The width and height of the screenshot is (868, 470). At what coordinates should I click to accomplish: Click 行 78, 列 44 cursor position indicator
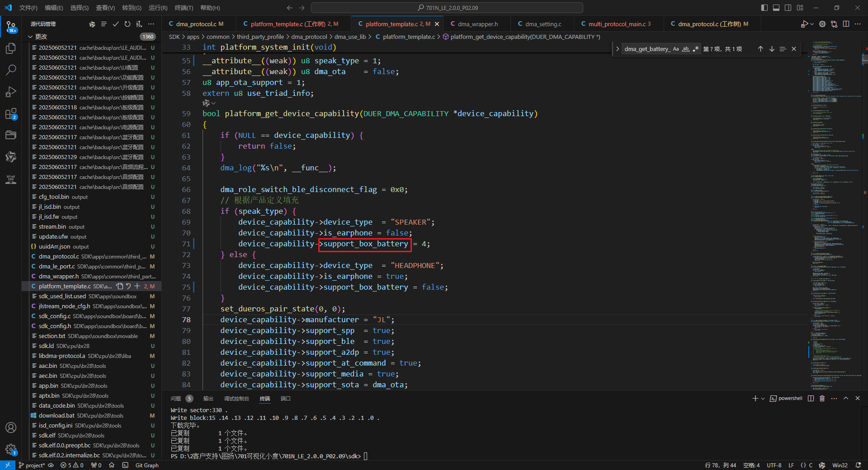[x=721, y=465]
